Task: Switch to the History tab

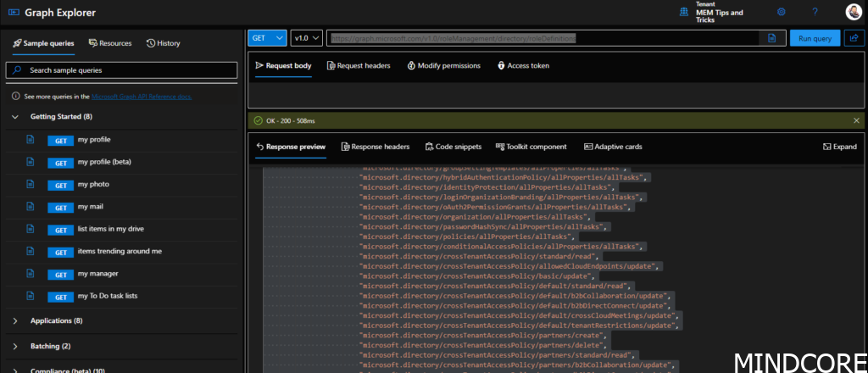Action: [164, 43]
